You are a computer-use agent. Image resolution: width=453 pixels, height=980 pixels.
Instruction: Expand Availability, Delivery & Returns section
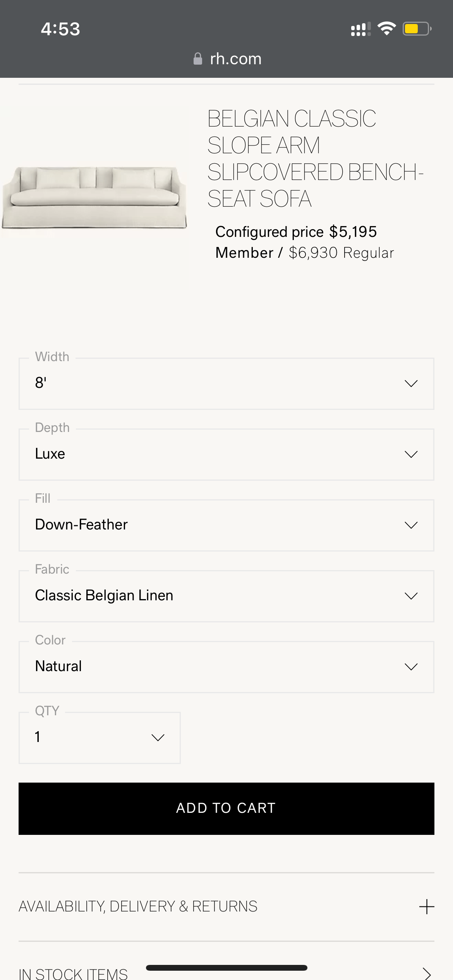(138, 906)
